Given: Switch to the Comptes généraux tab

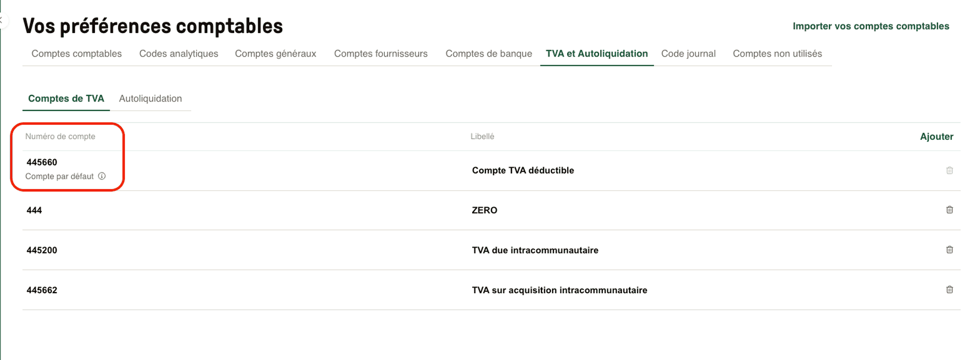Looking at the screenshot, I should 276,54.
